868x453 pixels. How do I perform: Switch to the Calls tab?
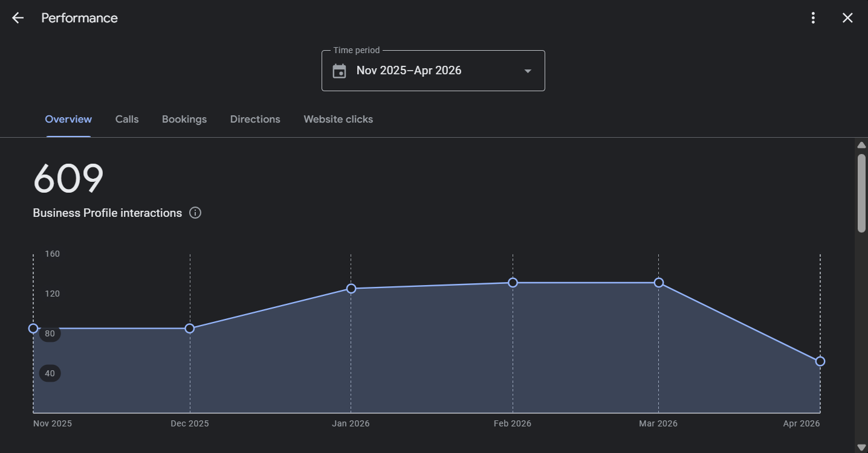click(x=126, y=119)
